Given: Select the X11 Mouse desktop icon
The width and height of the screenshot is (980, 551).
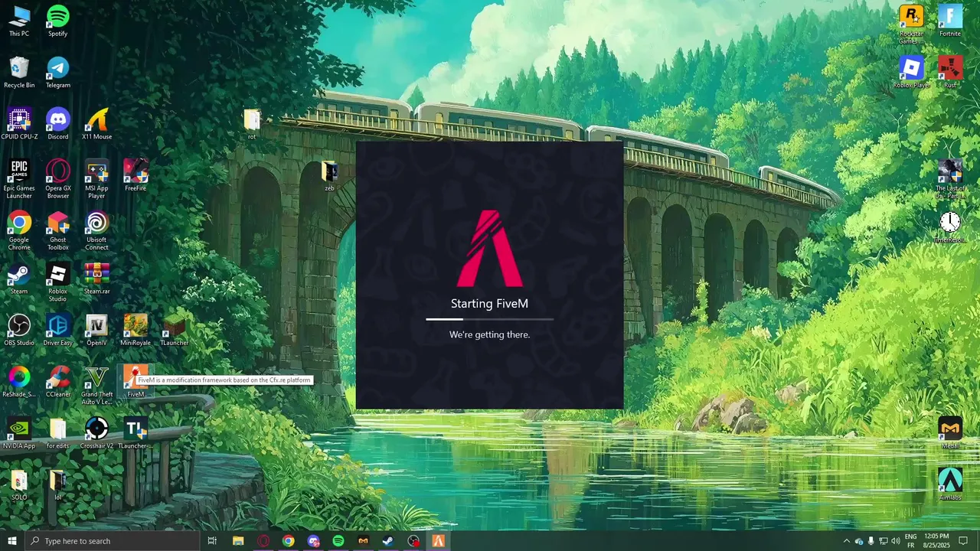Looking at the screenshot, I should click(x=96, y=124).
